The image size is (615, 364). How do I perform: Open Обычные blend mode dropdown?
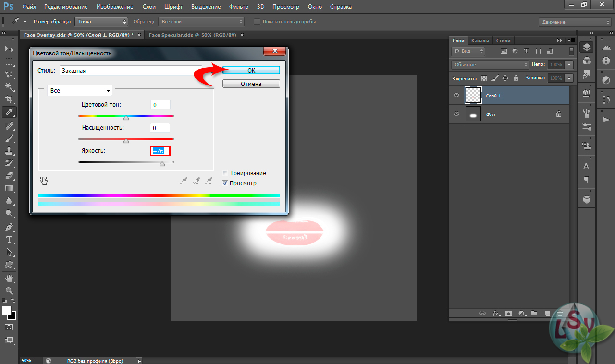click(490, 64)
